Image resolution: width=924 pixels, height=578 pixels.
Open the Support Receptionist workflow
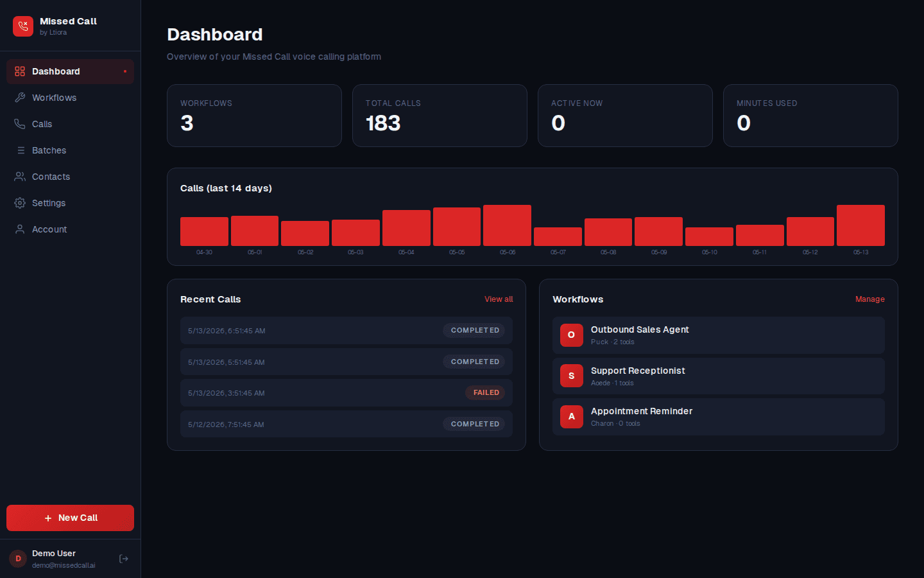[719, 376]
